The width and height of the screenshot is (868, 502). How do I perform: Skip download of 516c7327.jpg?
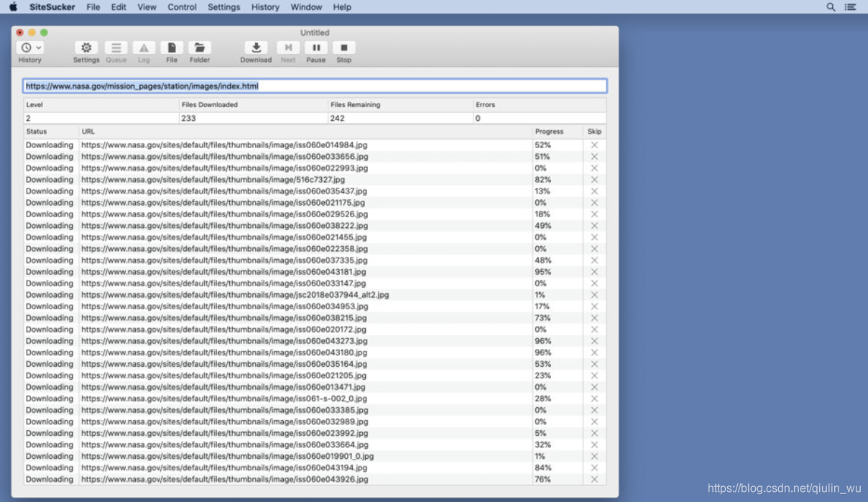coord(594,180)
